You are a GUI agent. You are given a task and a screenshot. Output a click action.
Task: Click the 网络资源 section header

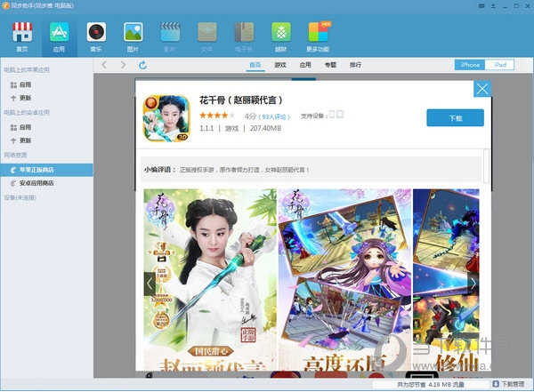click(x=15, y=156)
